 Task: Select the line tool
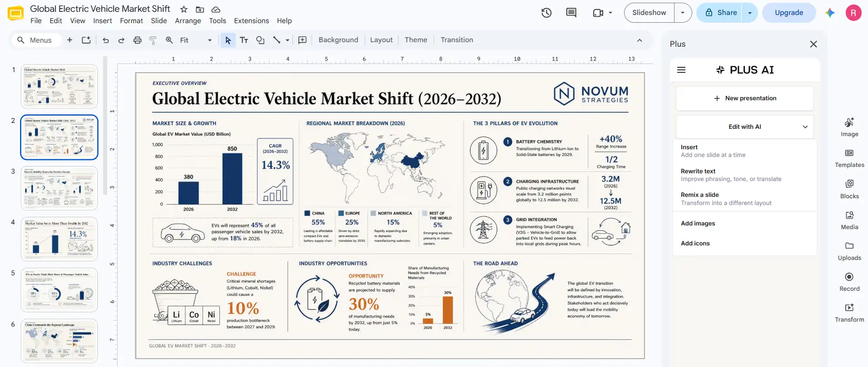click(277, 40)
